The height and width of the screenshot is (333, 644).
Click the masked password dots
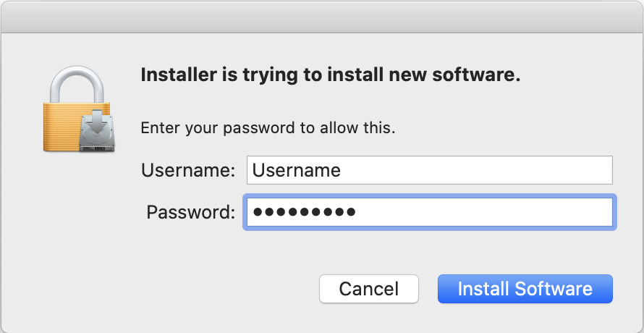coord(305,212)
